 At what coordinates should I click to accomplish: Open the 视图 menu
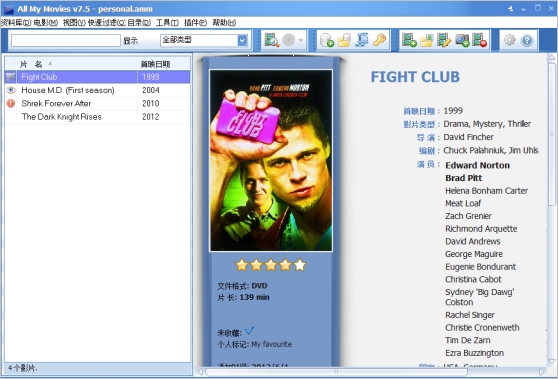click(x=74, y=23)
